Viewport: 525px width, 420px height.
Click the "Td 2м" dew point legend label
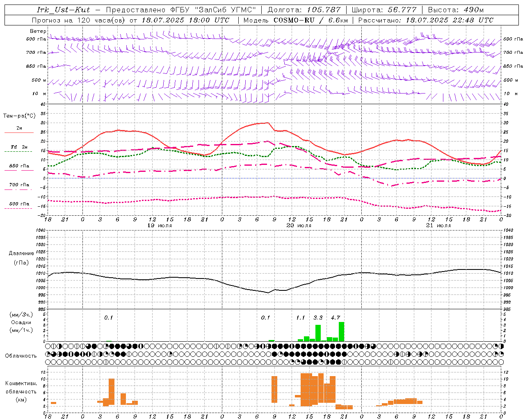[19, 147]
